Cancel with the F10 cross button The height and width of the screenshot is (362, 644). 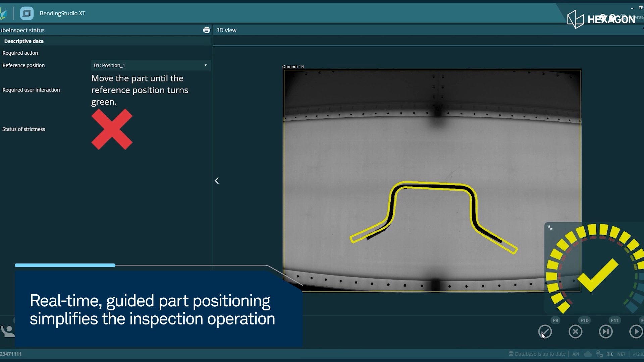576,331
